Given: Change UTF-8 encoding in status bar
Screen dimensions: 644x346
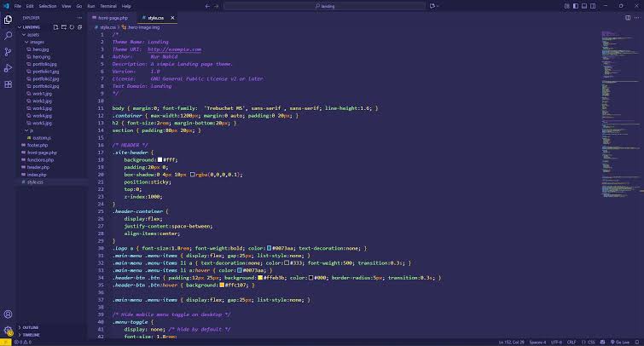Looking at the screenshot, I should point(556,343).
